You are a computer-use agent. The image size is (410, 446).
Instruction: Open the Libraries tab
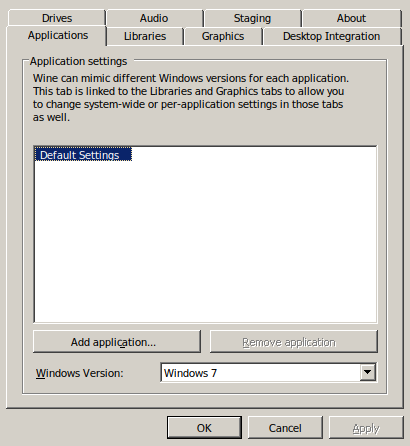tap(145, 36)
